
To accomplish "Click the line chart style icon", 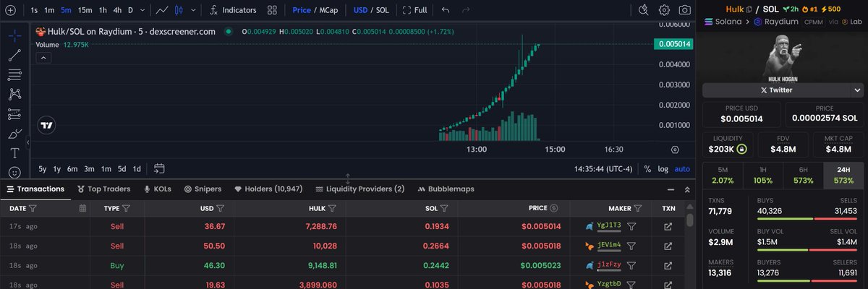I will 163,10.
